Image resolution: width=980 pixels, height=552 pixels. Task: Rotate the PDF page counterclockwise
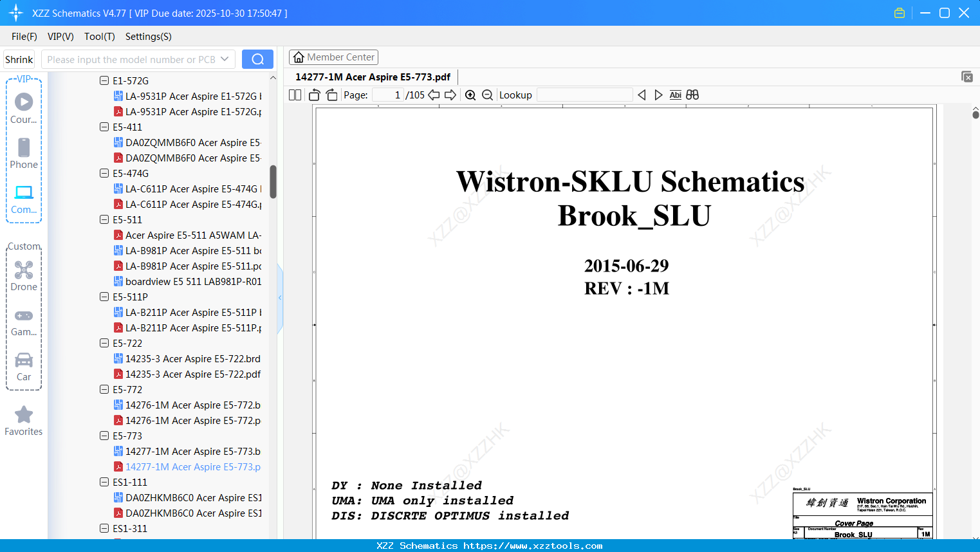pos(314,95)
